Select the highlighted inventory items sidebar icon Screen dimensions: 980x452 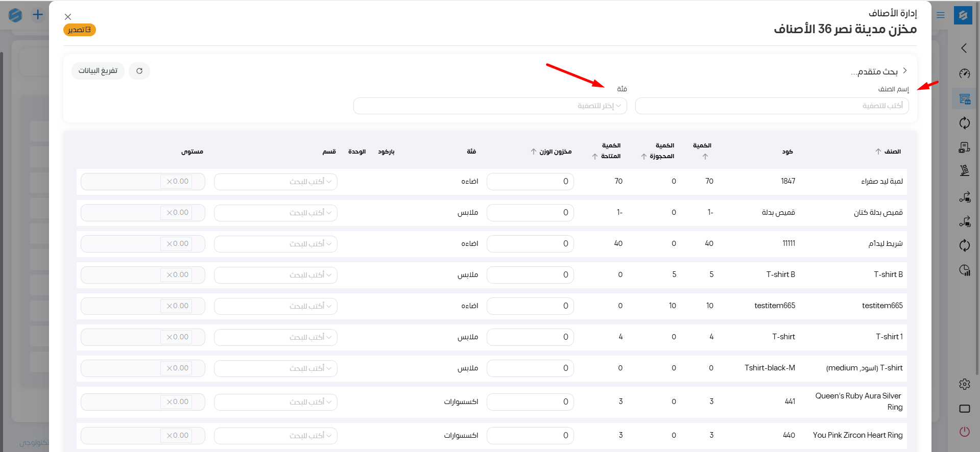pyautogui.click(x=964, y=99)
